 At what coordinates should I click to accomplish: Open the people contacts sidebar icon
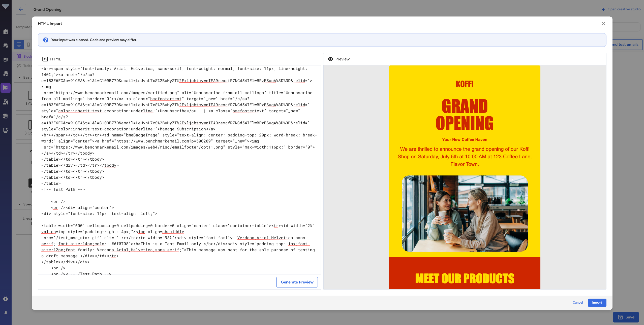(6, 102)
